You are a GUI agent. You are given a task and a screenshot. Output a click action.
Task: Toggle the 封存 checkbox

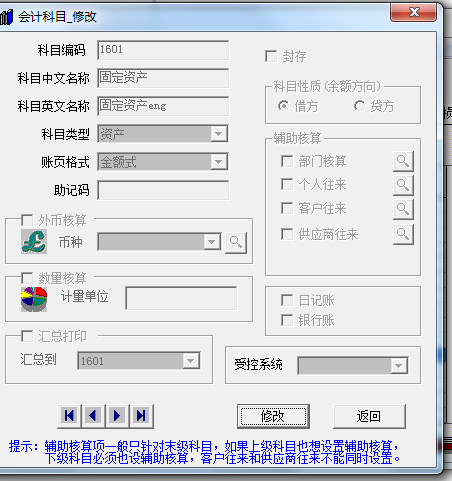(x=271, y=56)
